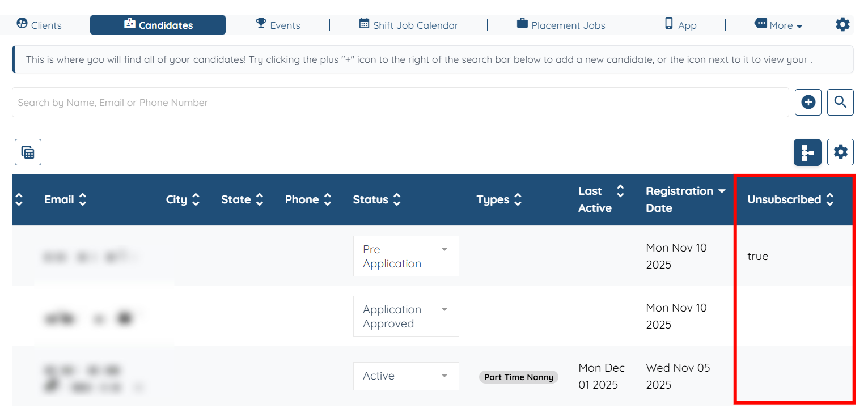Viewport: 868px width, 413px height.
Task: Focus the Search by Name, Email or Phone field
Action: (400, 103)
